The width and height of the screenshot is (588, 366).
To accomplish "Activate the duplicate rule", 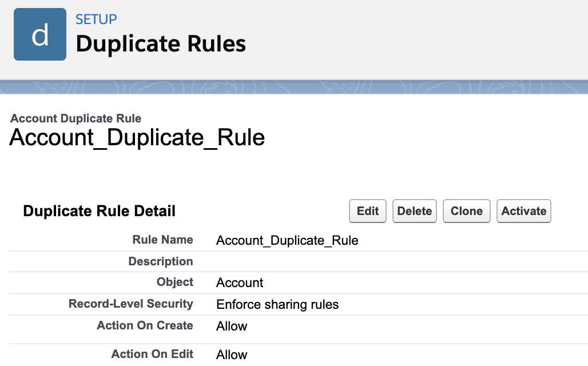I will pos(523,211).
